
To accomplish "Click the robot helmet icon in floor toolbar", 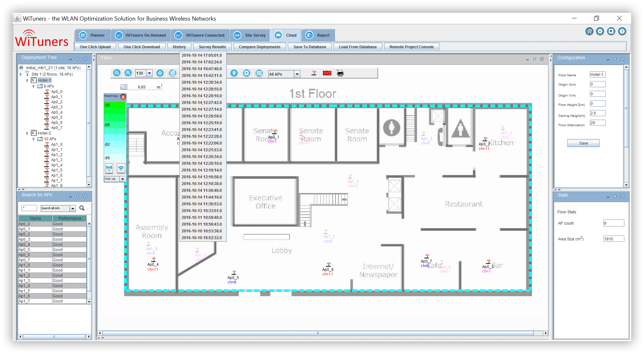I will click(x=340, y=73).
